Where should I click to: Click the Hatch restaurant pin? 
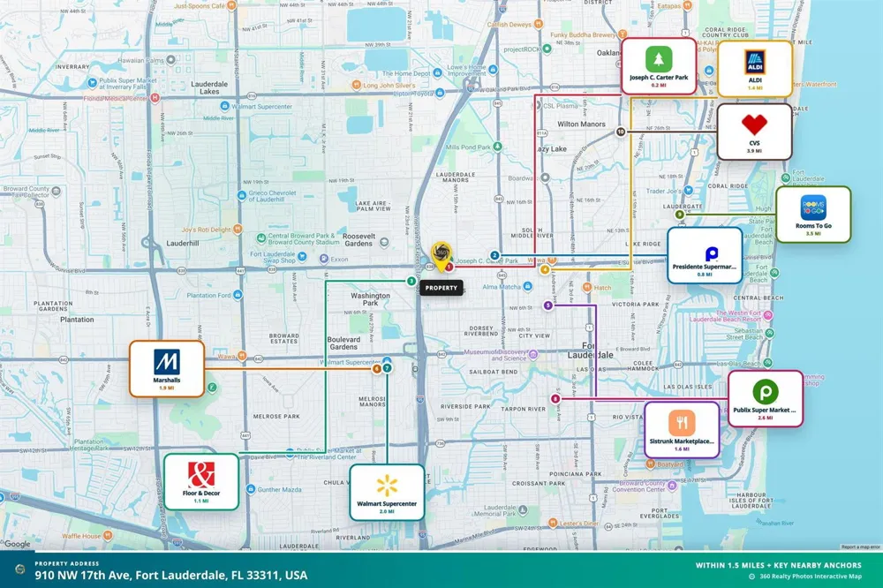pos(587,287)
